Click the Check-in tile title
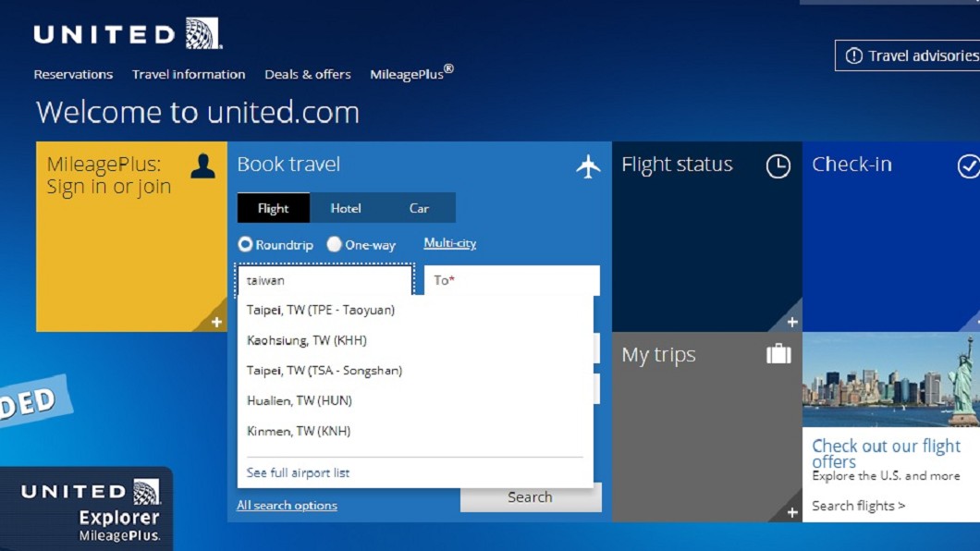The width and height of the screenshot is (980, 551). pyautogui.click(x=851, y=165)
